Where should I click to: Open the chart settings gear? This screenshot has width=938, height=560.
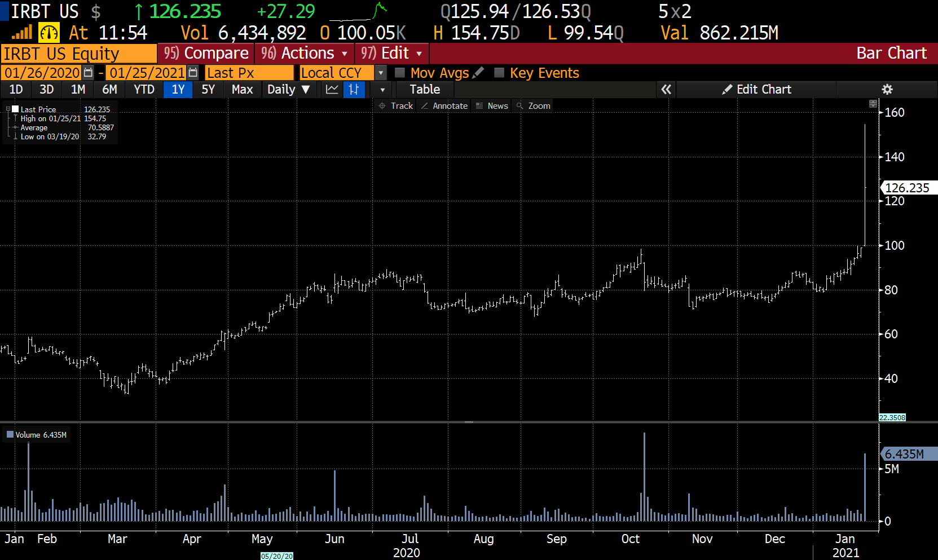click(x=887, y=89)
